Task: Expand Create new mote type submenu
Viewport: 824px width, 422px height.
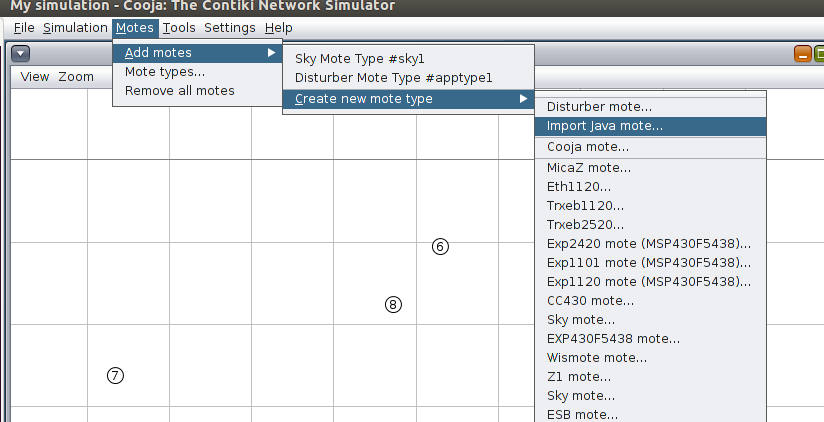Action: pos(408,99)
